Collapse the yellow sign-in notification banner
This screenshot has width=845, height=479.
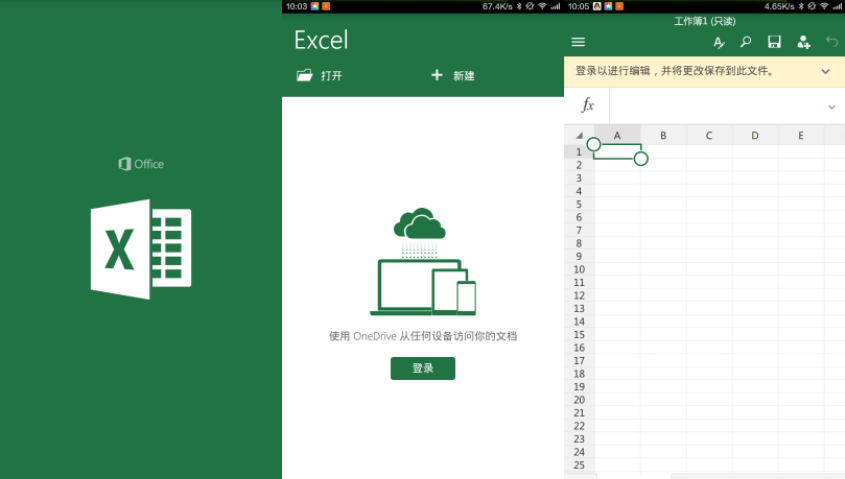click(825, 71)
